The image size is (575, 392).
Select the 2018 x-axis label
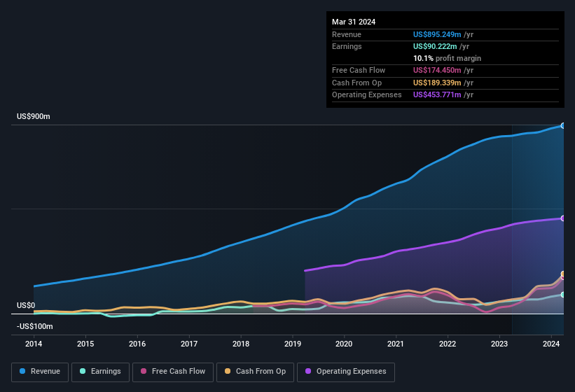[x=240, y=344]
